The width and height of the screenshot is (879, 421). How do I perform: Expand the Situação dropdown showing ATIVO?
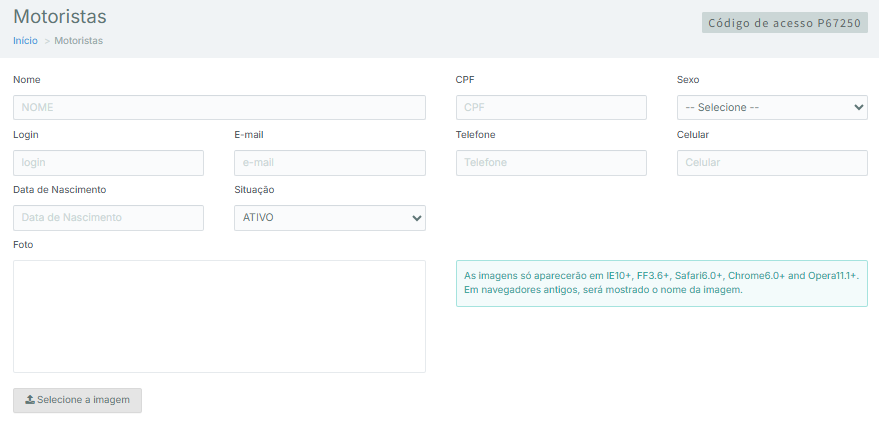click(329, 218)
